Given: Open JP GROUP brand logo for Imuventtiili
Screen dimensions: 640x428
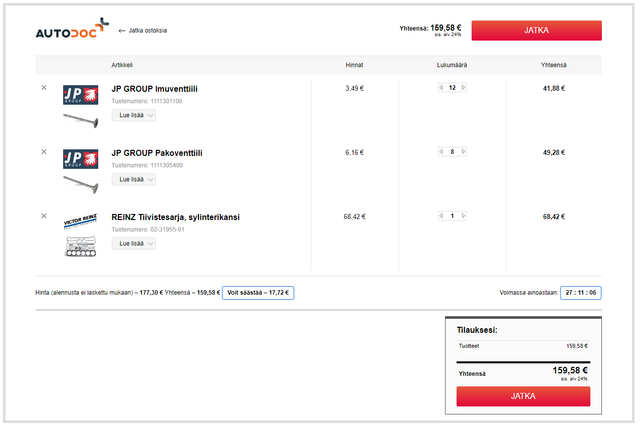Looking at the screenshot, I should tap(80, 95).
